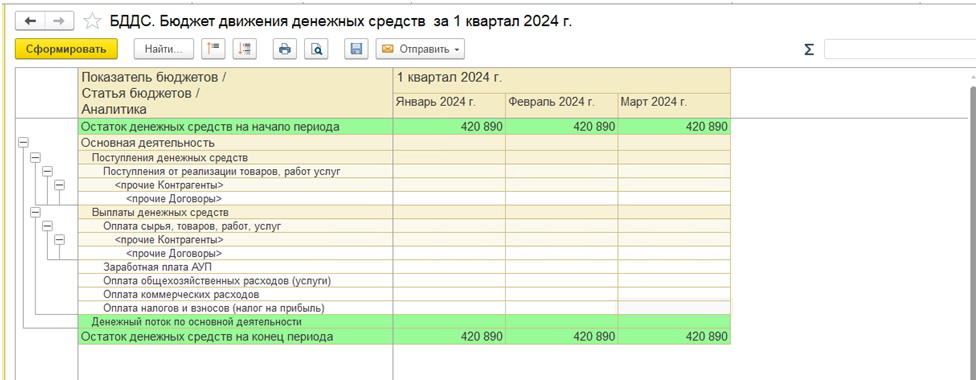Click the Сформировать button

click(x=66, y=49)
